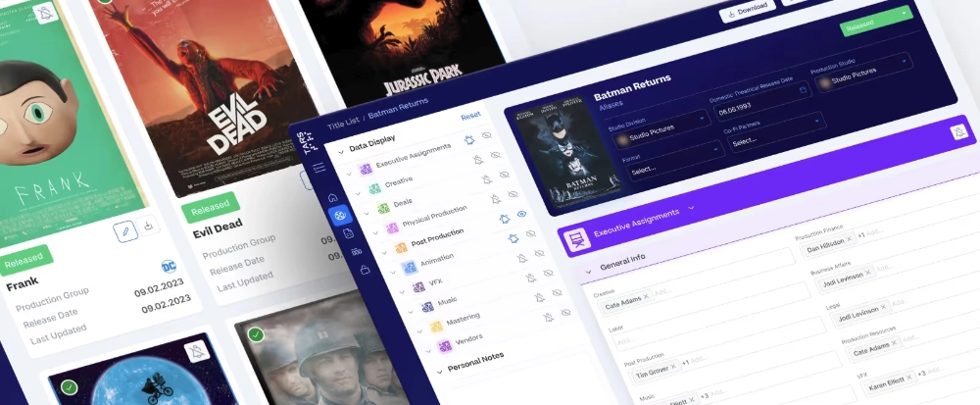Viewport: 980px width, 405px height.
Task: Click the Aliases link under Batman Returns
Action: coord(611,107)
